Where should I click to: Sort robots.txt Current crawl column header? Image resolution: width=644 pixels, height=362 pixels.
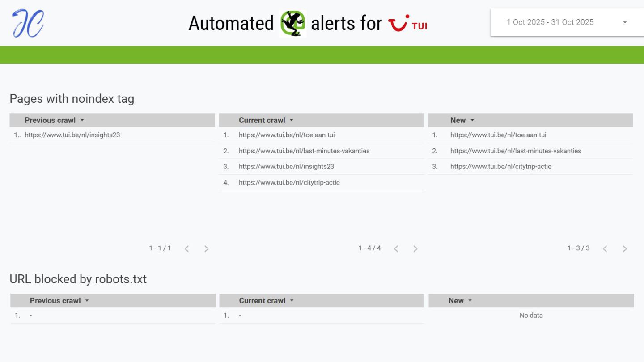[267, 301]
